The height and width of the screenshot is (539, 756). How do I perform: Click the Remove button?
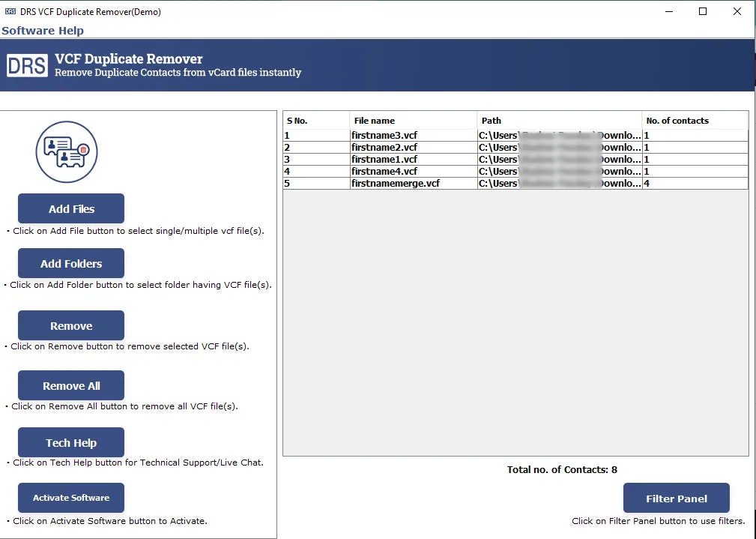coord(70,325)
